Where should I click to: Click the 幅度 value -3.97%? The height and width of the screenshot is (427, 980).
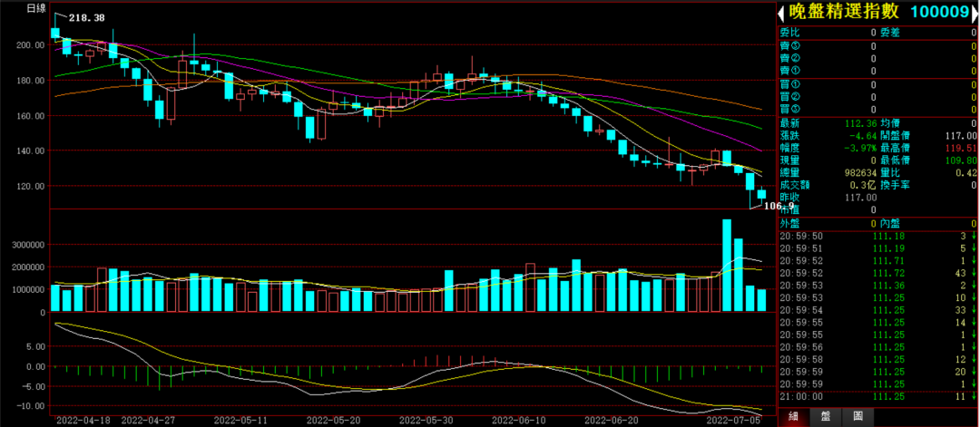point(858,148)
